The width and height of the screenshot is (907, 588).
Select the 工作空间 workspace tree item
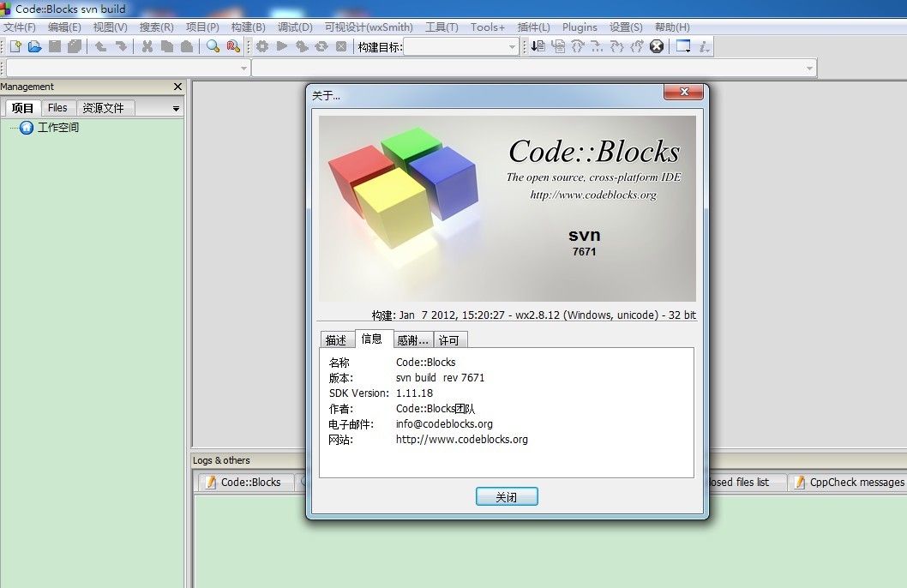pos(57,127)
